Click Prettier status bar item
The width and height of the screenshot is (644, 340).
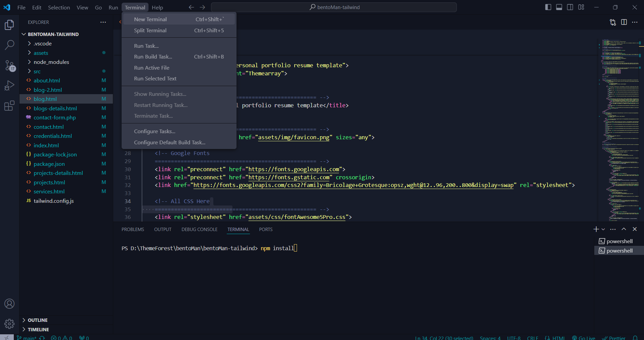614,338
